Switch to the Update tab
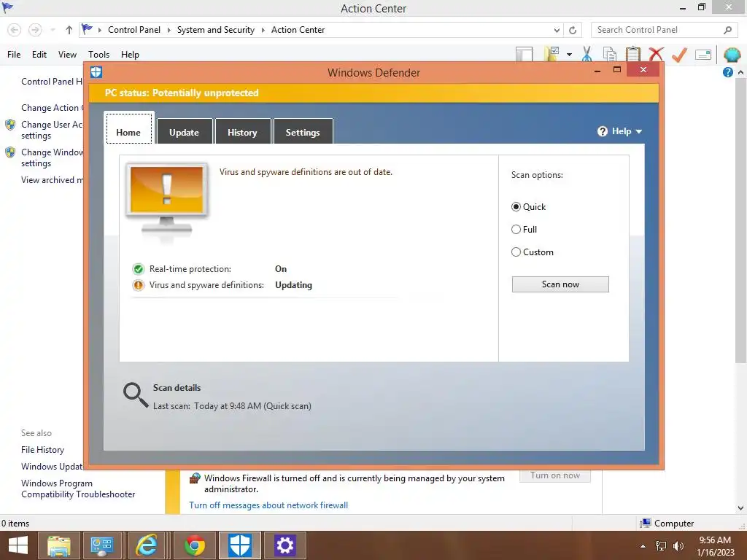The width and height of the screenshot is (747, 560). [185, 131]
